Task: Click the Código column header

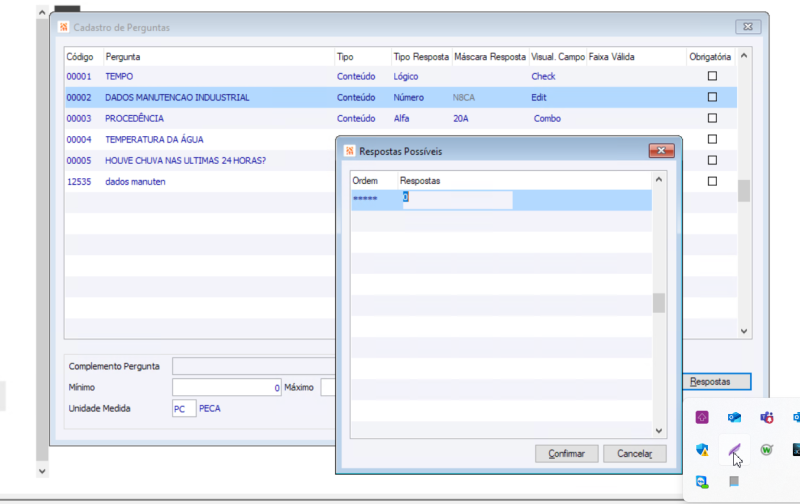Action: pyautogui.click(x=80, y=57)
